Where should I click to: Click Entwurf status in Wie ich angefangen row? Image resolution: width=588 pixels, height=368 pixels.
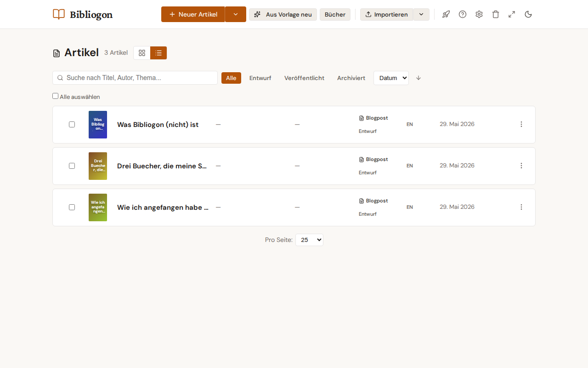(367, 214)
